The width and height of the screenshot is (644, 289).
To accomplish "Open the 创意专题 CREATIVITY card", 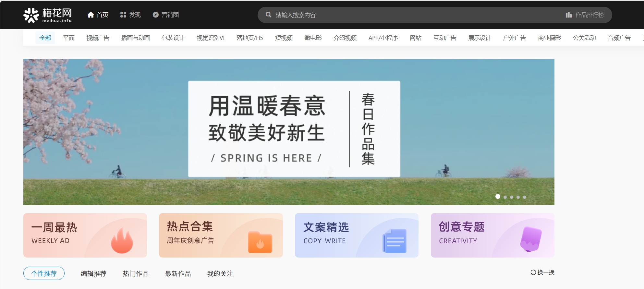I will click(492, 235).
